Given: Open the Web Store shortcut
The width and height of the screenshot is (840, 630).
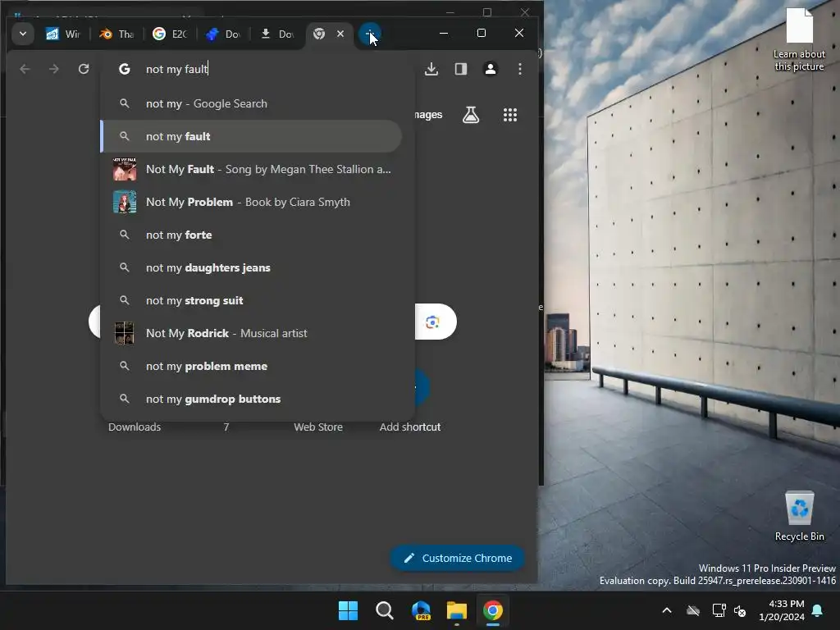Looking at the screenshot, I should click(x=318, y=427).
